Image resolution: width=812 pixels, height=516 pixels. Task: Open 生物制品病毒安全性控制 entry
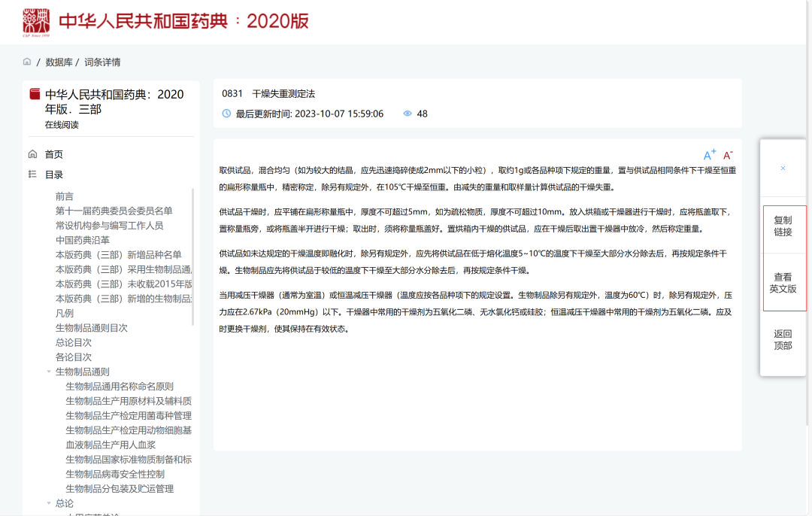[x=115, y=474]
